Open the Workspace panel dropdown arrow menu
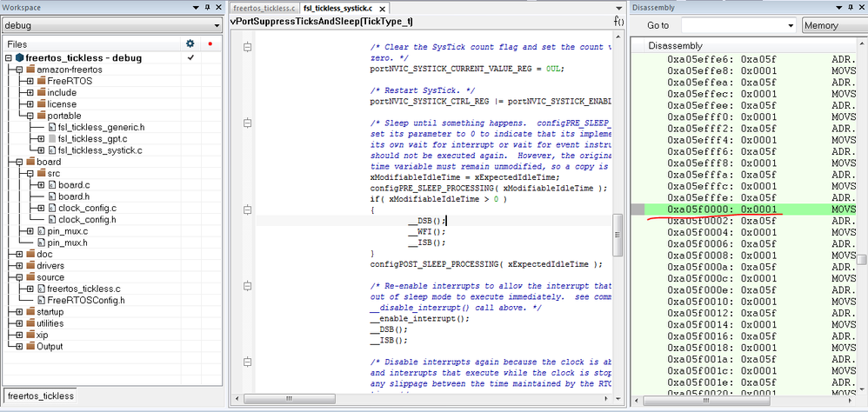868x412 pixels. tap(196, 7)
